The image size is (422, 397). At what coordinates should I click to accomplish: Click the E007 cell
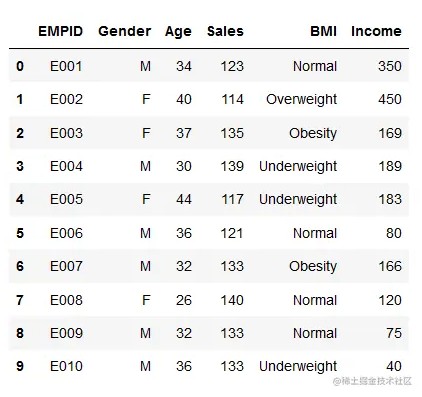pyautogui.click(x=66, y=266)
